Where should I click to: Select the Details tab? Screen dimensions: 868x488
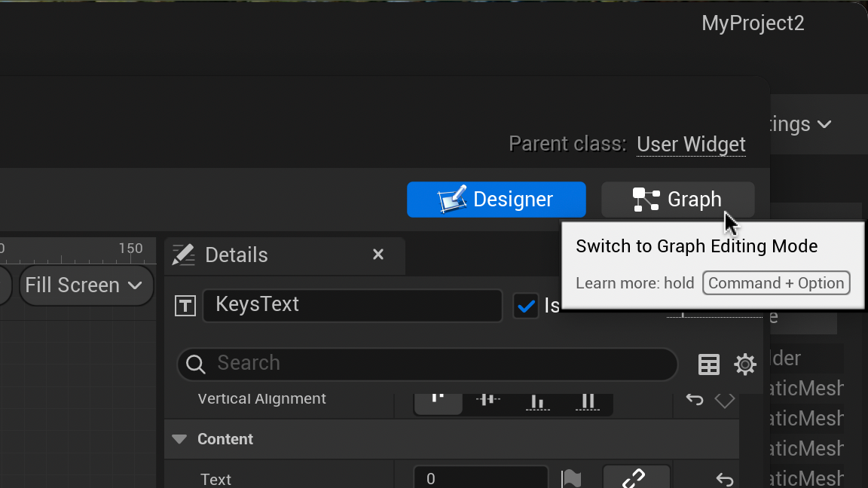tap(236, 255)
